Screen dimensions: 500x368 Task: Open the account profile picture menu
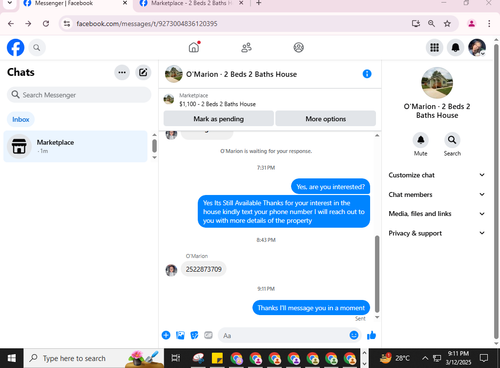[477, 48]
